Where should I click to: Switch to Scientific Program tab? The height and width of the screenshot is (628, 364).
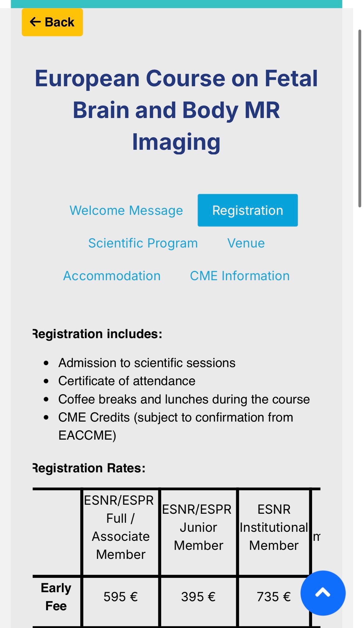(x=143, y=243)
